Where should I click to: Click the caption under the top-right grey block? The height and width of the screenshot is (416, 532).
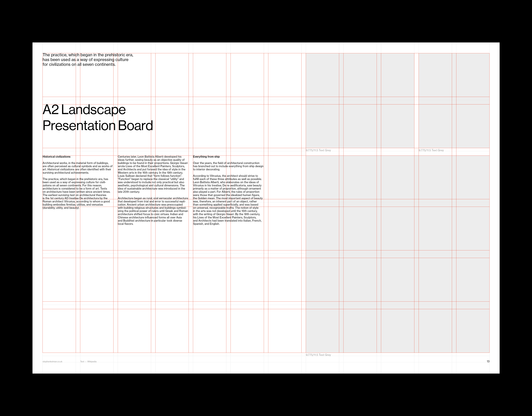431,150
